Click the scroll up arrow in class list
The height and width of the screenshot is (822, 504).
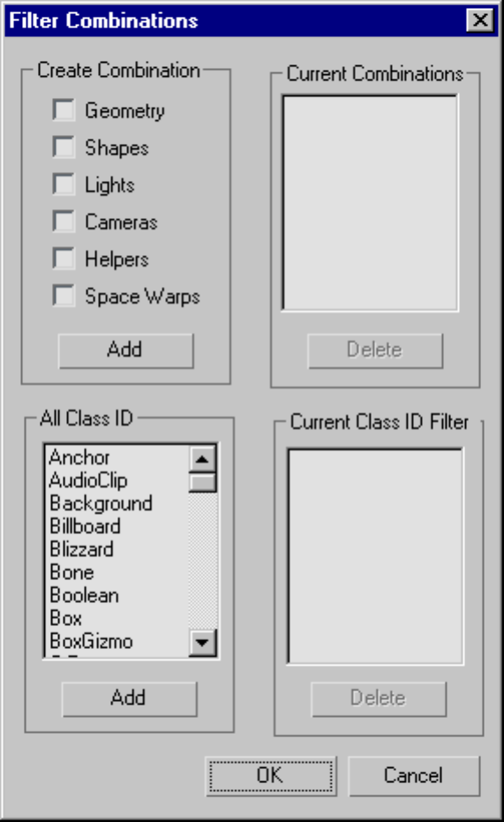coord(202,459)
